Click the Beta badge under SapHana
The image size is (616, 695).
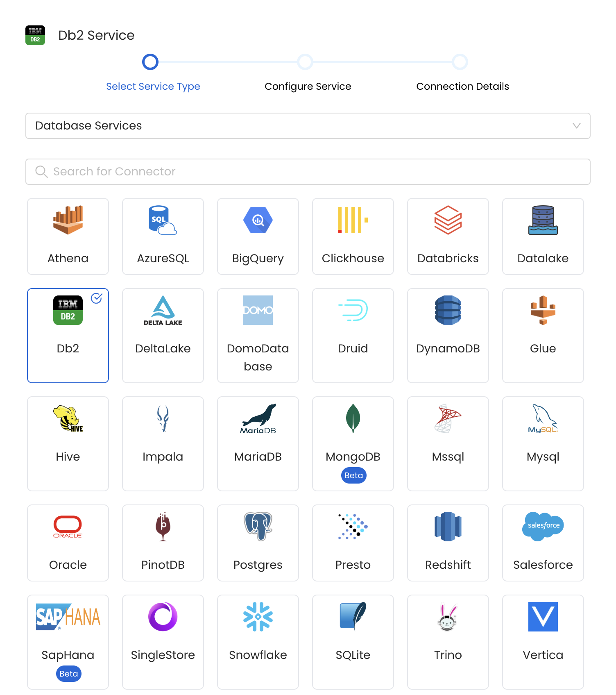point(69,674)
